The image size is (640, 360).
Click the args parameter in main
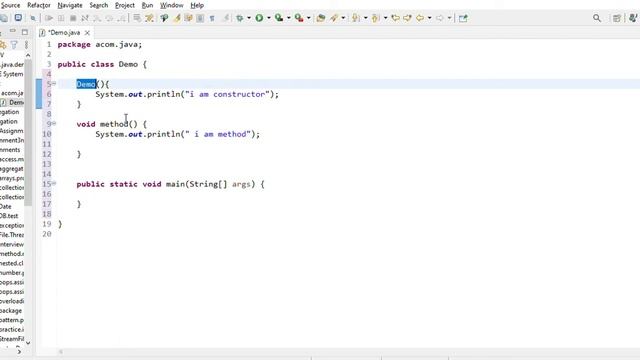(241, 184)
